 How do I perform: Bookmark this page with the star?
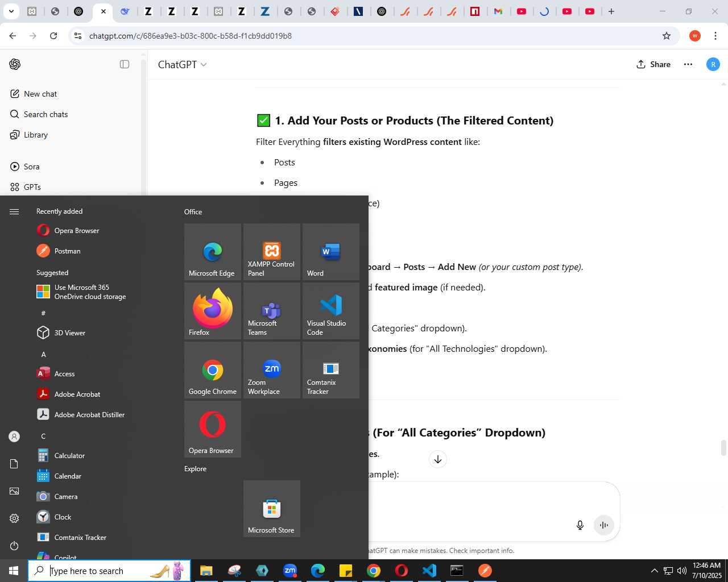click(x=667, y=36)
